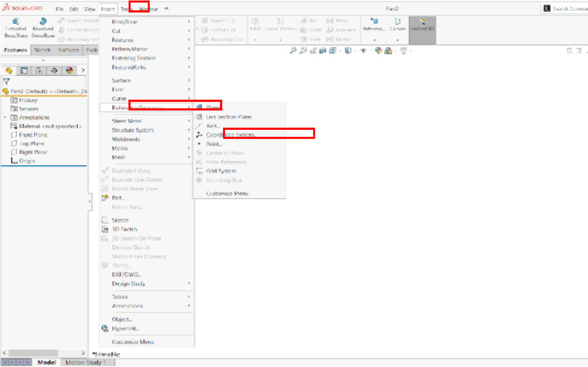This screenshot has height=367, width=588.
Task: Expand the Design Study submenu
Action: [x=128, y=284]
